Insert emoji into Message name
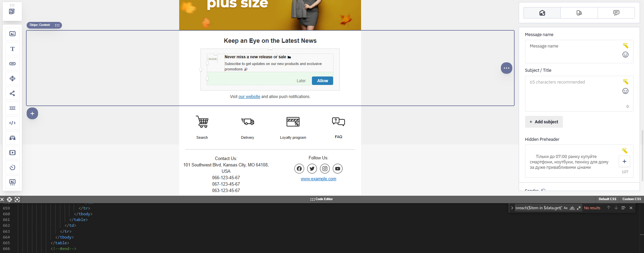This screenshot has height=253, width=644. [x=625, y=55]
